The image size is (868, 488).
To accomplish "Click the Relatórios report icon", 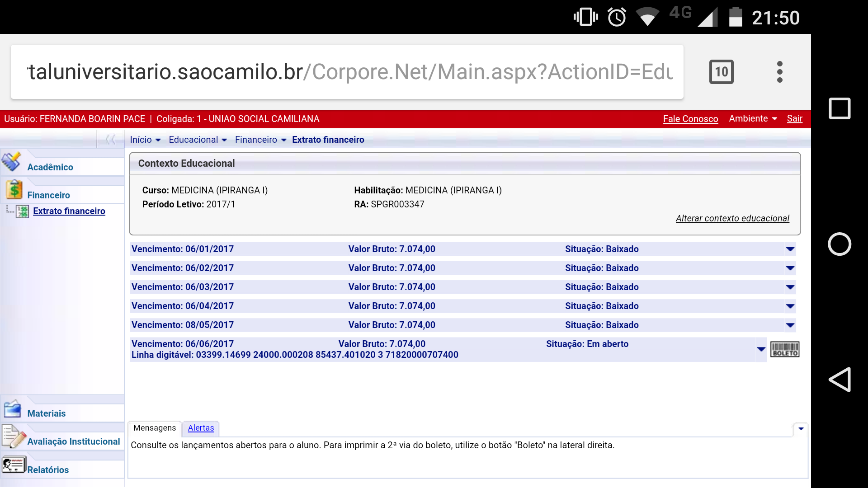I will point(13,465).
